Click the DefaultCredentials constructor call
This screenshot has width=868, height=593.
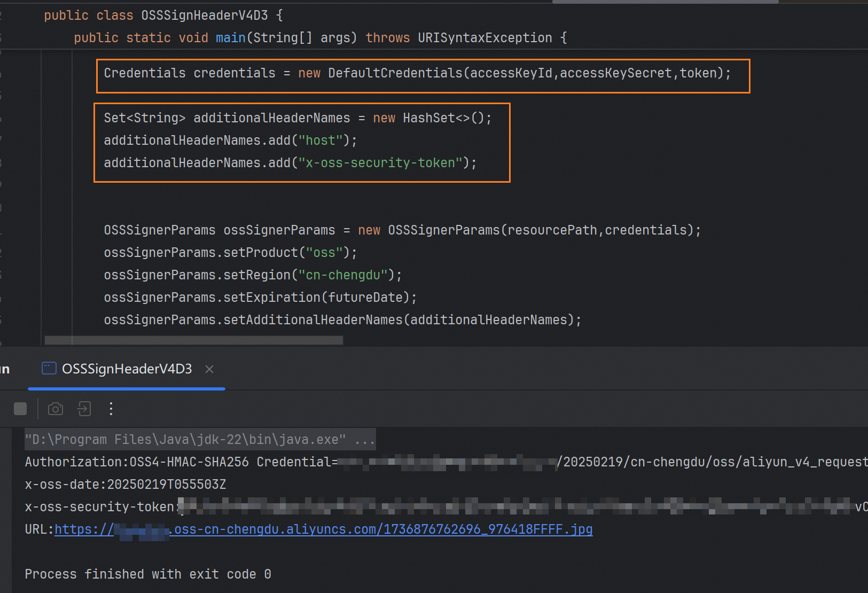pyautogui.click(x=395, y=73)
